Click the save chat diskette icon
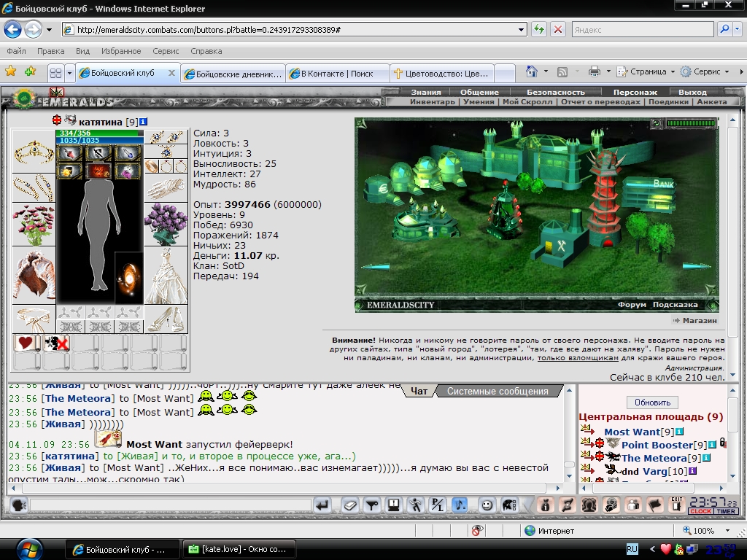The height and width of the screenshot is (560, 747). point(394,505)
